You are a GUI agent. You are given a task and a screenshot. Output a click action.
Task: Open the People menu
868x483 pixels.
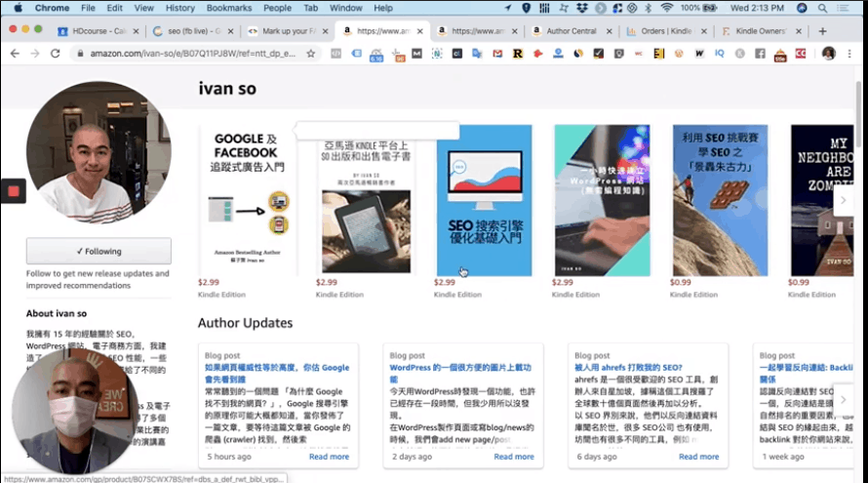(277, 8)
